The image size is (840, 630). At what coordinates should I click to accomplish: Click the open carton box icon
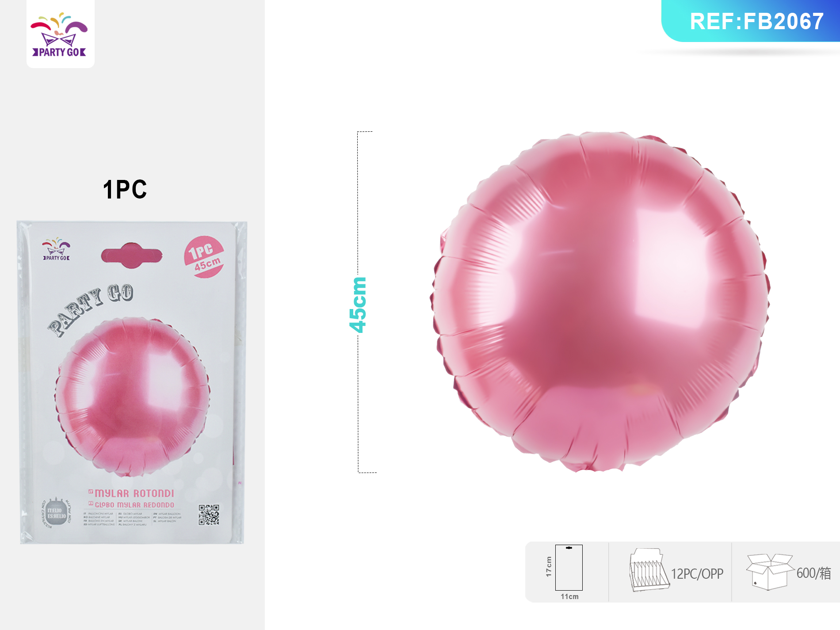tap(769, 572)
